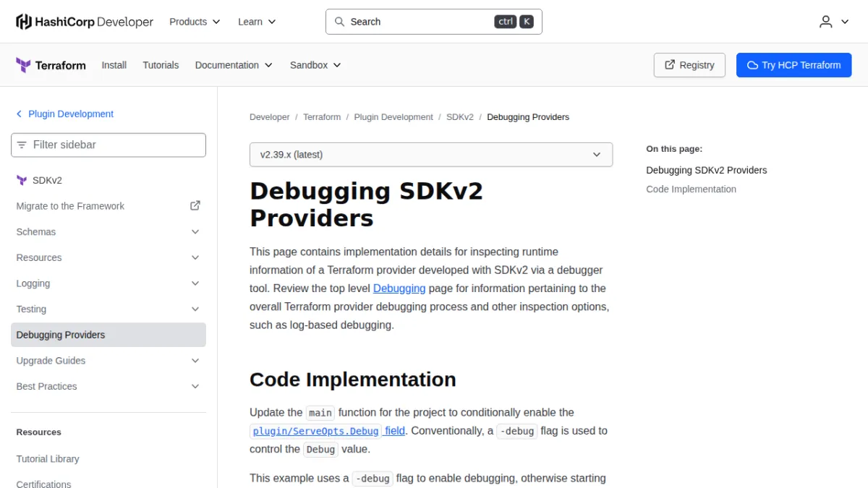868x488 pixels.
Task: Click the Search input field
Action: pyautogui.click(x=434, y=22)
